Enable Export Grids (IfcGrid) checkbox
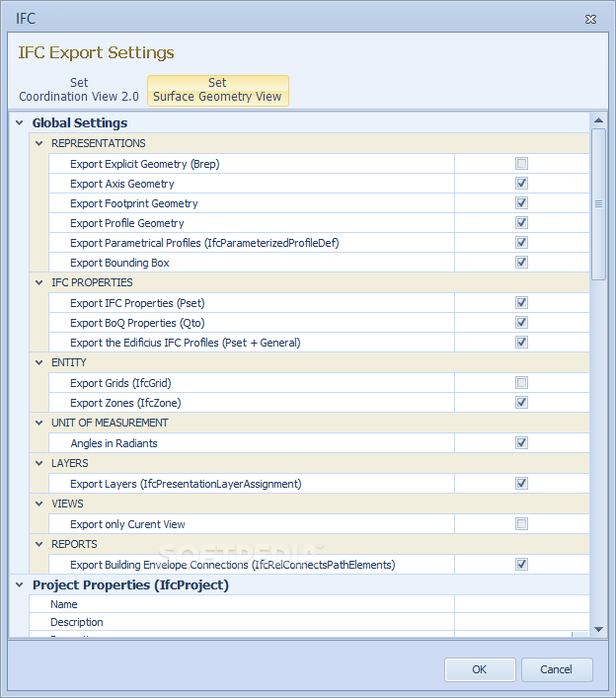616x698 pixels. [x=521, y=383]
